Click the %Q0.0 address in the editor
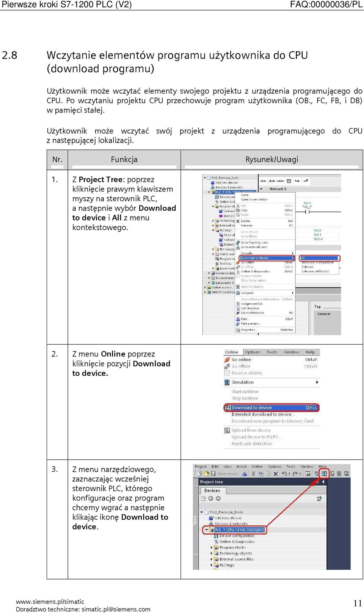364x613 pixels. click(318, 239)
